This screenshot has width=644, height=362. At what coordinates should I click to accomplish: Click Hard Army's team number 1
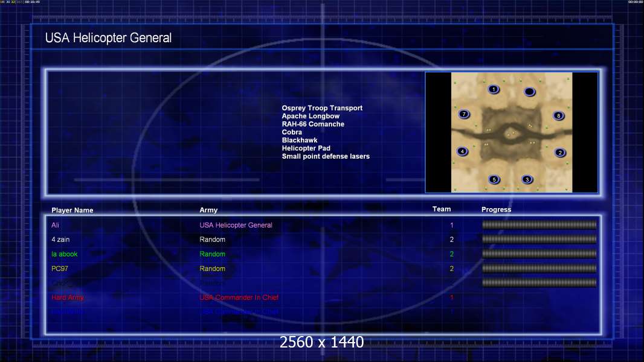(x=452, y=297)
